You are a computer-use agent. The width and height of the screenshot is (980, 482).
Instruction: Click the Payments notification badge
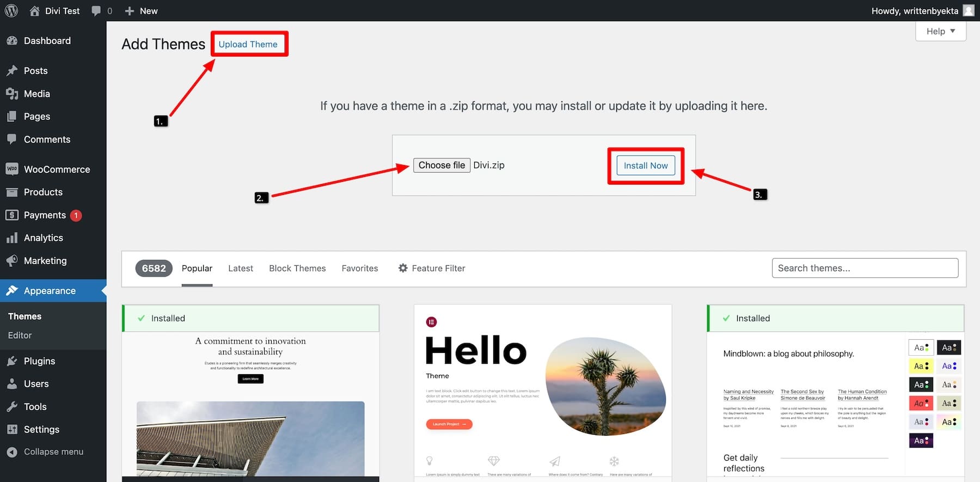76,215
